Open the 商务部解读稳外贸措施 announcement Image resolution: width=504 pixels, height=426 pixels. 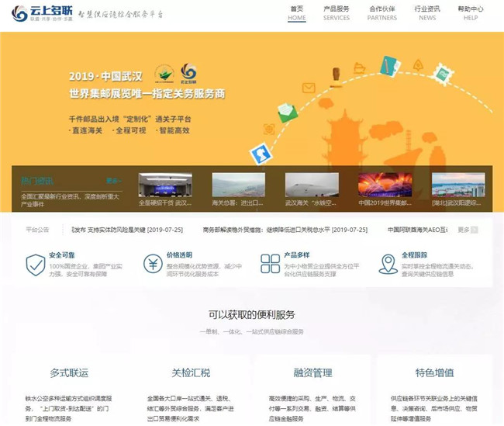coord(285,230)
